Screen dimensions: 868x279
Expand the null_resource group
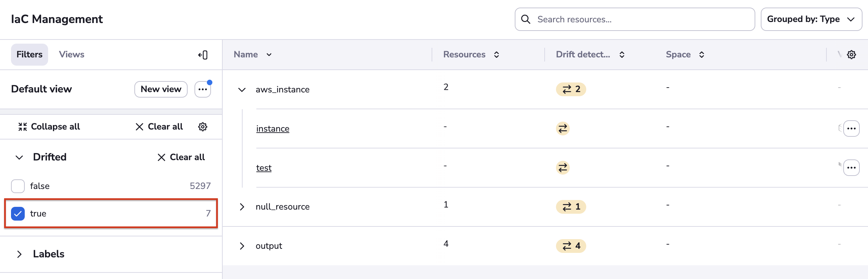242,207
